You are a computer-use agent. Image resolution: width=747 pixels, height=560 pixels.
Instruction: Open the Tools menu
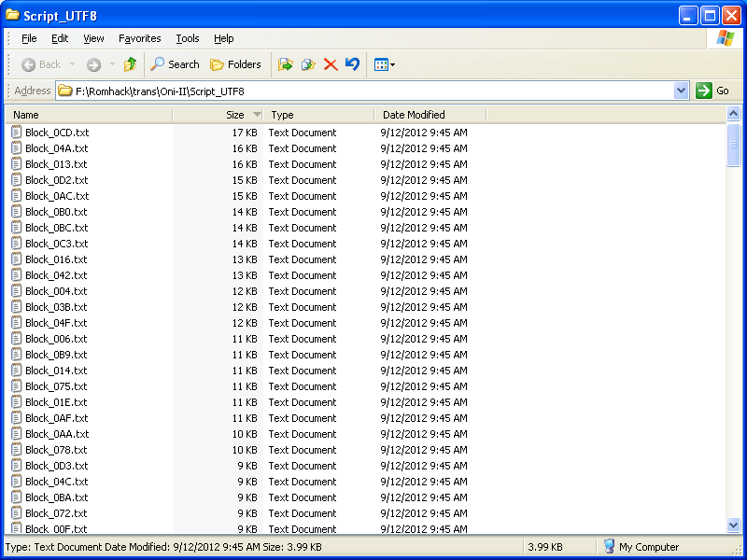tap(188, 38)
